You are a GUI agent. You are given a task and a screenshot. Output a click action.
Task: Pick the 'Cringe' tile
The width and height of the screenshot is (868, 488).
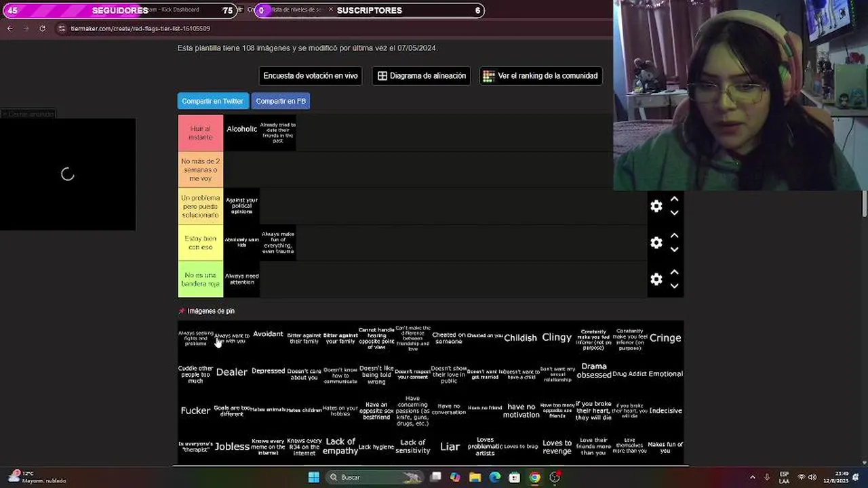(665, 338)
